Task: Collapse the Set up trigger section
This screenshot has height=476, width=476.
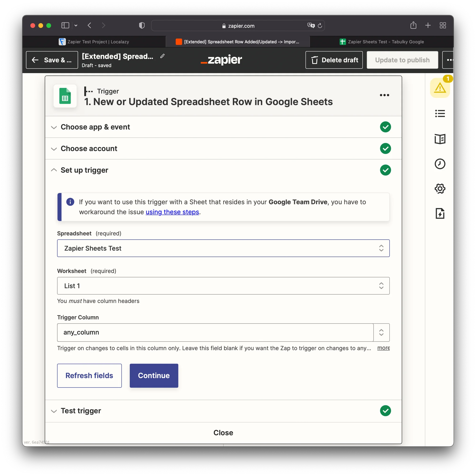Action: coord(84,170)
